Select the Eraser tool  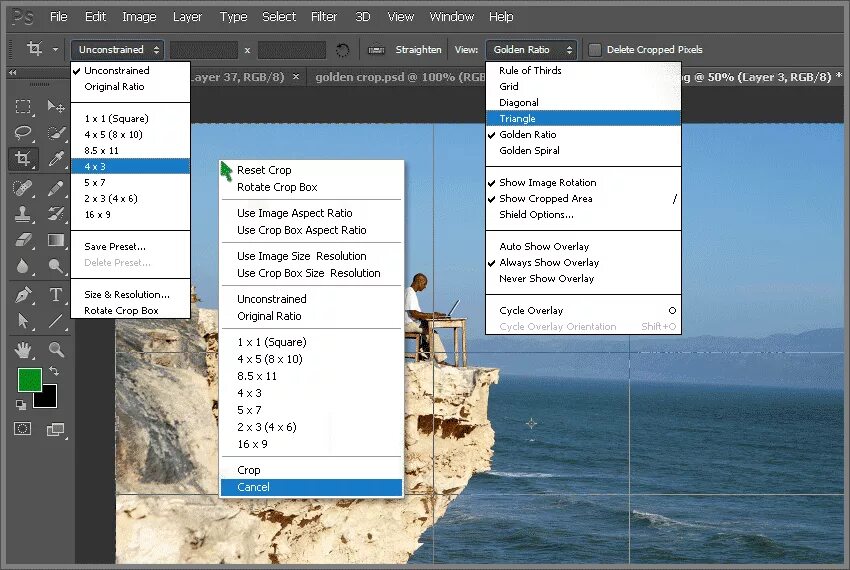pyautogui.click(x=23, y=240)
